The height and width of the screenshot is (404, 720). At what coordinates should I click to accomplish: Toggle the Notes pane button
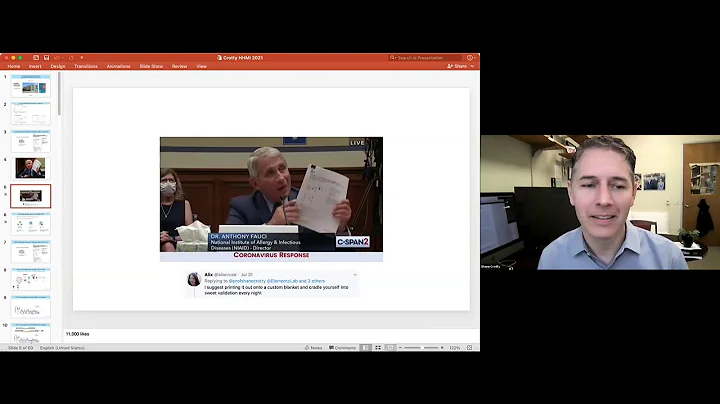[314, 348]
